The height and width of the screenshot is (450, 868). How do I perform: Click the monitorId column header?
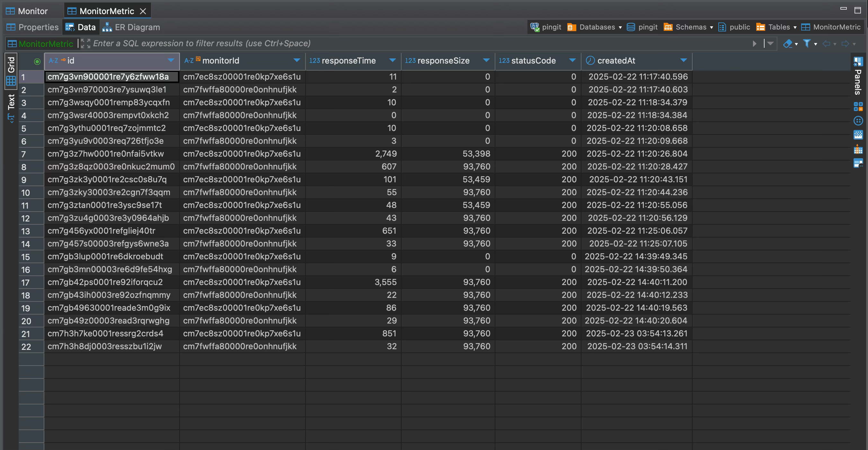coord(242,61)
